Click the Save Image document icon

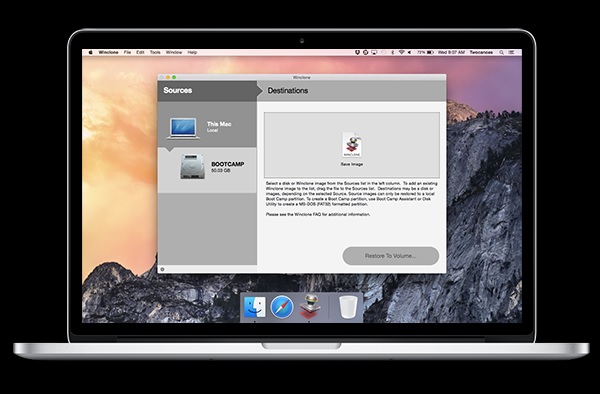tap(352, 145)
